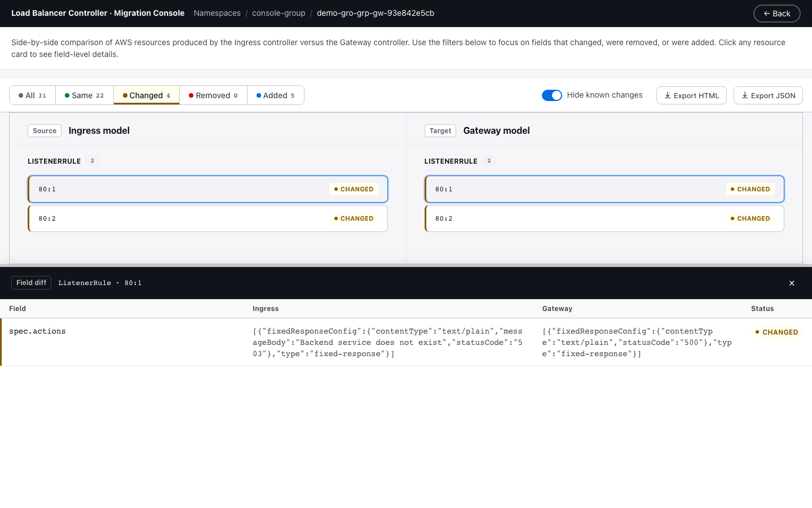Click LISTENERRULE heading under Ingress model

click(x=54, y=161)
